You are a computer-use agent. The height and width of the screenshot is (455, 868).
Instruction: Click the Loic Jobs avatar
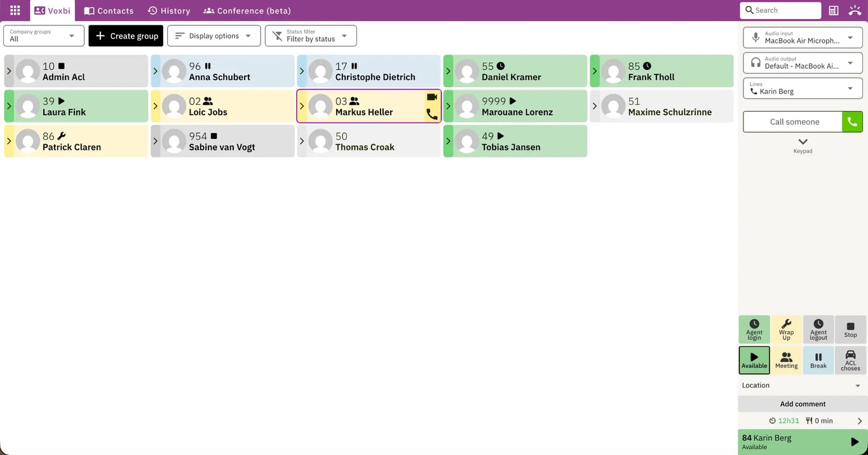pyautogui.click(x=174, y=106)
